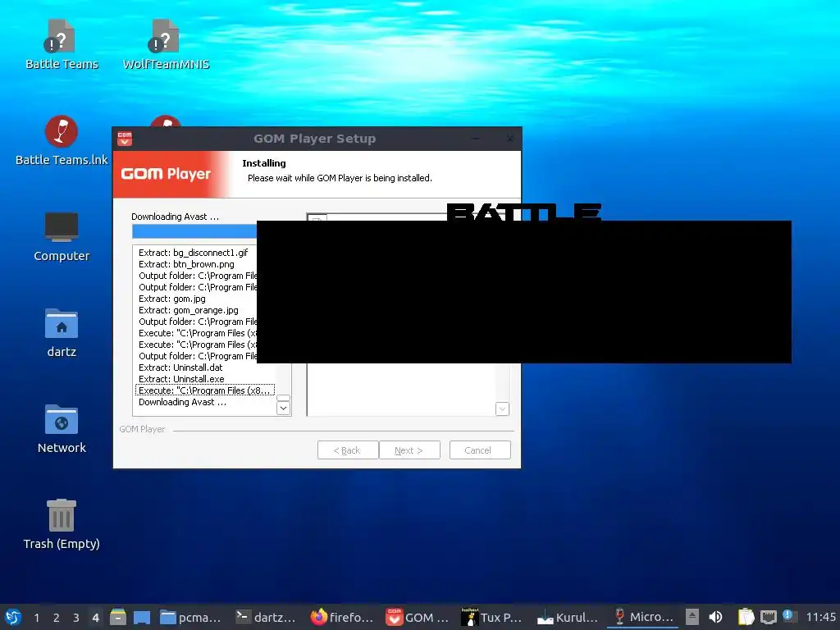Switch to the firefox taskbar window
840x630 pixels.
point(341,617)
